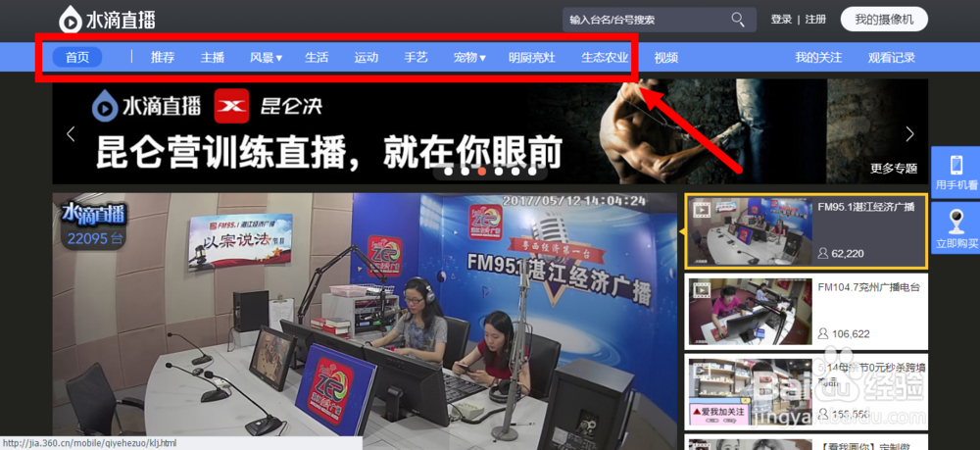Image resolution: width=980 pixels, height=450 pixels.
Task: Select the second banner pagination dot
Action: [x=465, y=171]
